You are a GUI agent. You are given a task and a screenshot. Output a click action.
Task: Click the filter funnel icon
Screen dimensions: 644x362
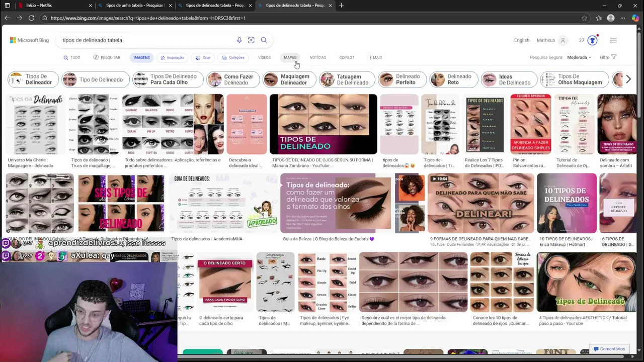pyautogui.click(x=614, y=57)
